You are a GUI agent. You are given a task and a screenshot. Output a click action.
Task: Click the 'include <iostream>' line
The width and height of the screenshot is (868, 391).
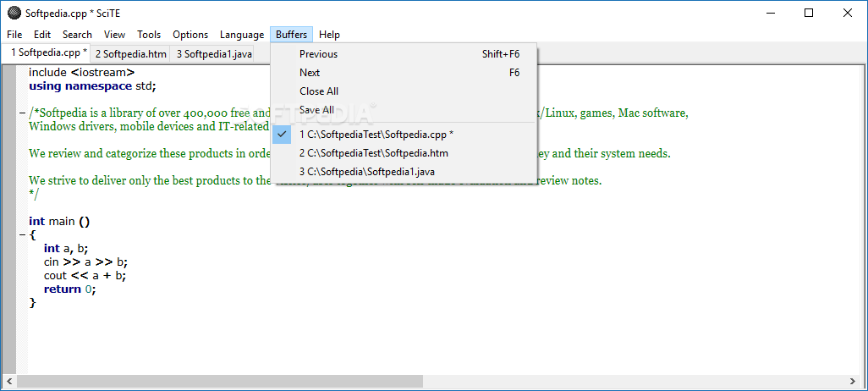click(x=82, y=72)
